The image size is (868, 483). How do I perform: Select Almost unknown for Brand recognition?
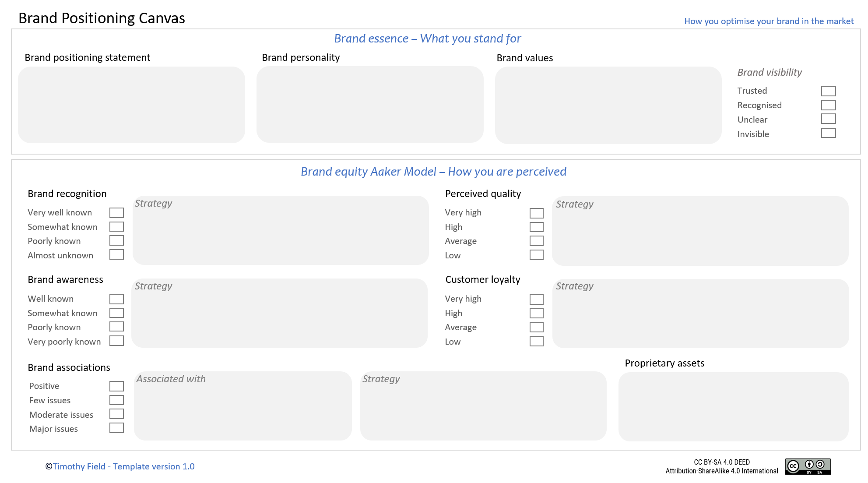click(x=116, y=254)
